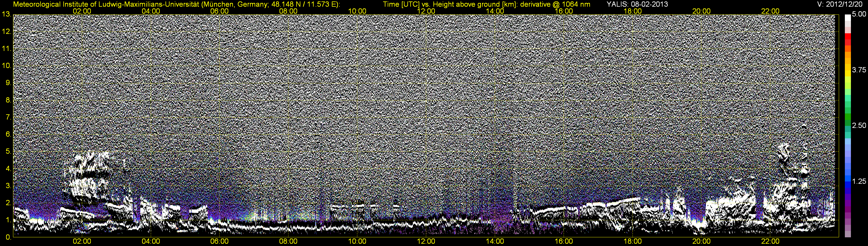Click the 5.00 colorbar value
Screen dimensions: 868x246
(859, 14)
